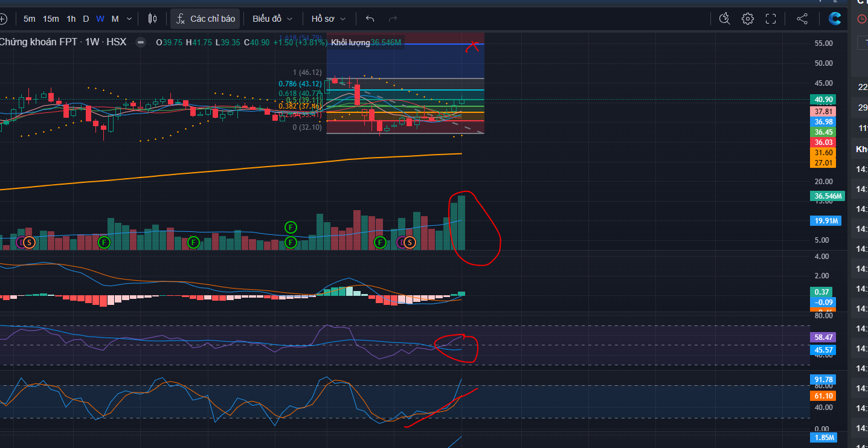Click the 37.81 pink price label

click(822, 112)
